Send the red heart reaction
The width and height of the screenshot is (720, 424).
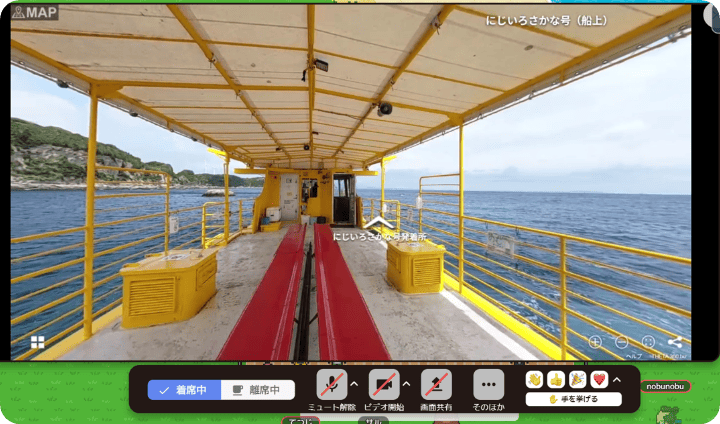point(599,379)
